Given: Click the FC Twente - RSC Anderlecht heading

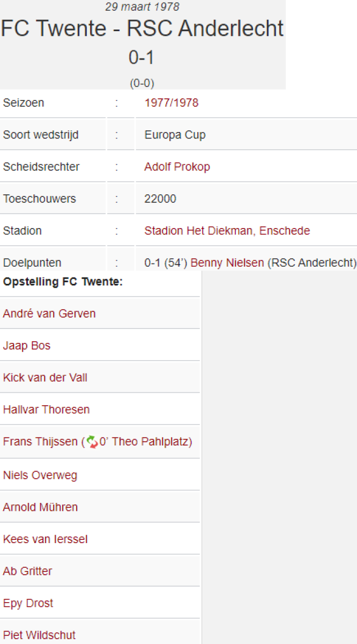Looking at the screenshot, I should pyautogui.click(x=142, y=28).
